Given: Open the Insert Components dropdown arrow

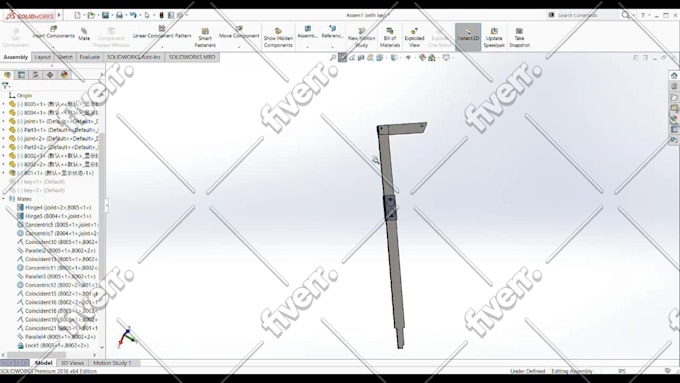Looking at the screenshot, I should 53,46.
